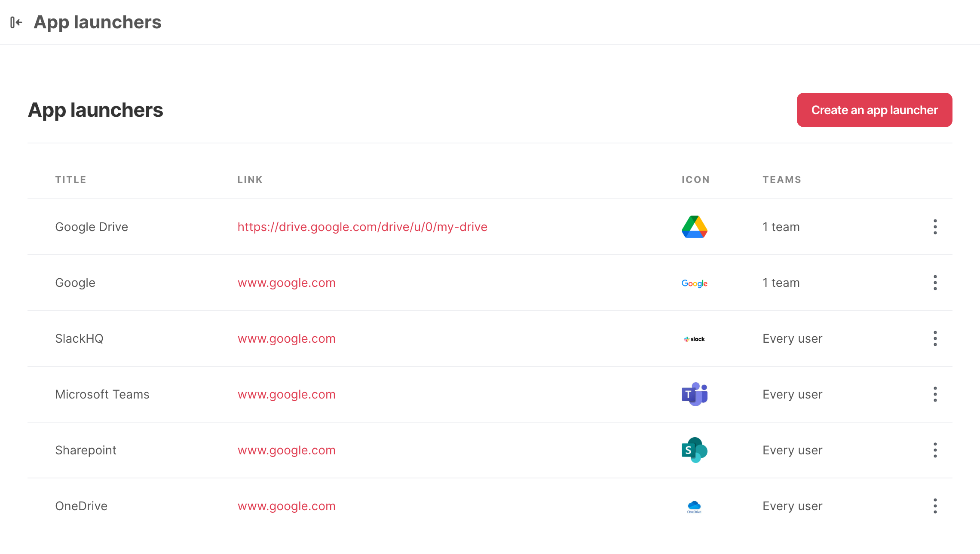Click the TITLE column header
Image resolution: width=980 pixels, height=554 pixels.
tap(71, 180)
